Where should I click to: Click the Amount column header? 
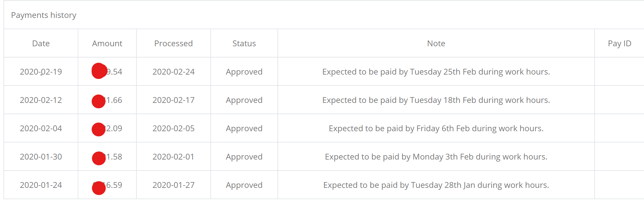107,43
